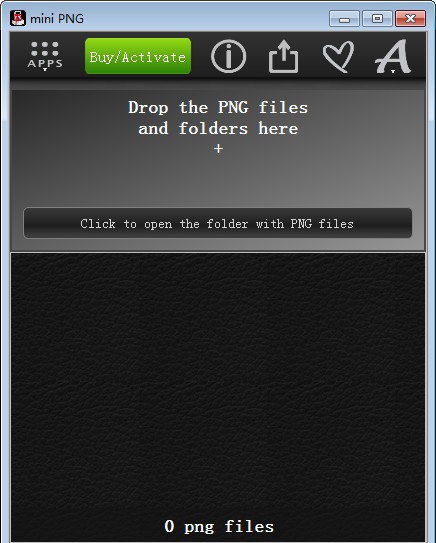Expand the small arrow beneath the A icon
The height and width of the screenshot is (543, 436).
click(393, 72)
